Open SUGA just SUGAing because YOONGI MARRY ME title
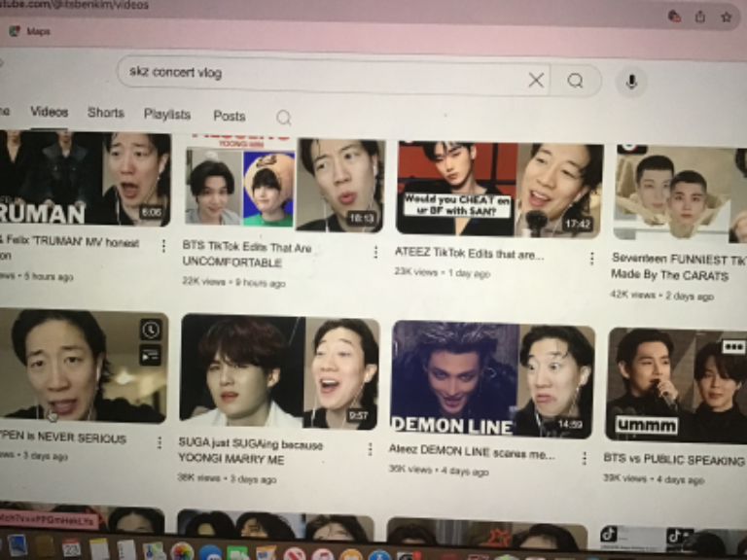Image resolution: width=747 pixels, height=560 pixels. (x=250, y=451)
